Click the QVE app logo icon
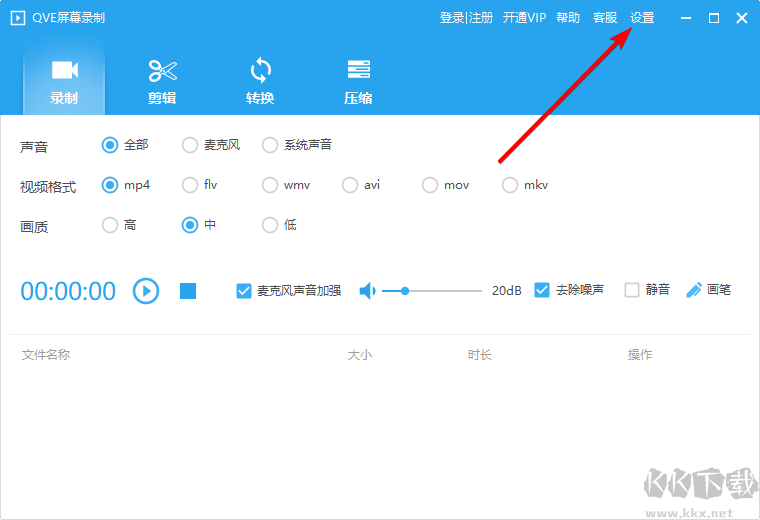This screenshot has width=760, height=520. [x=18, y=18]
